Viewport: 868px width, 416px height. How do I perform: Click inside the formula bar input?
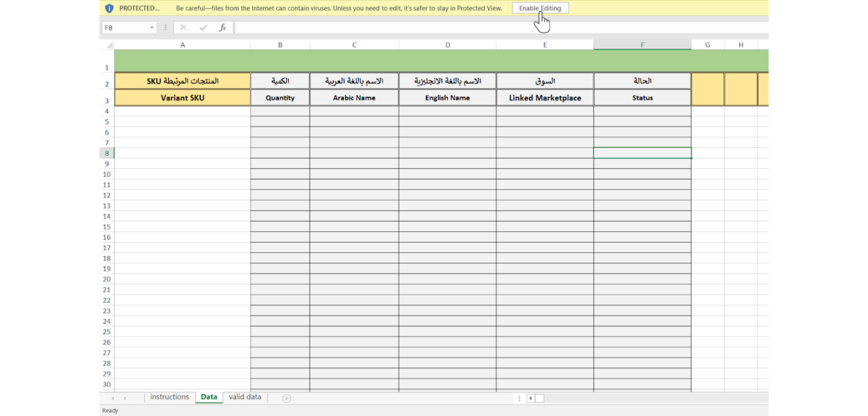point(501,28)
